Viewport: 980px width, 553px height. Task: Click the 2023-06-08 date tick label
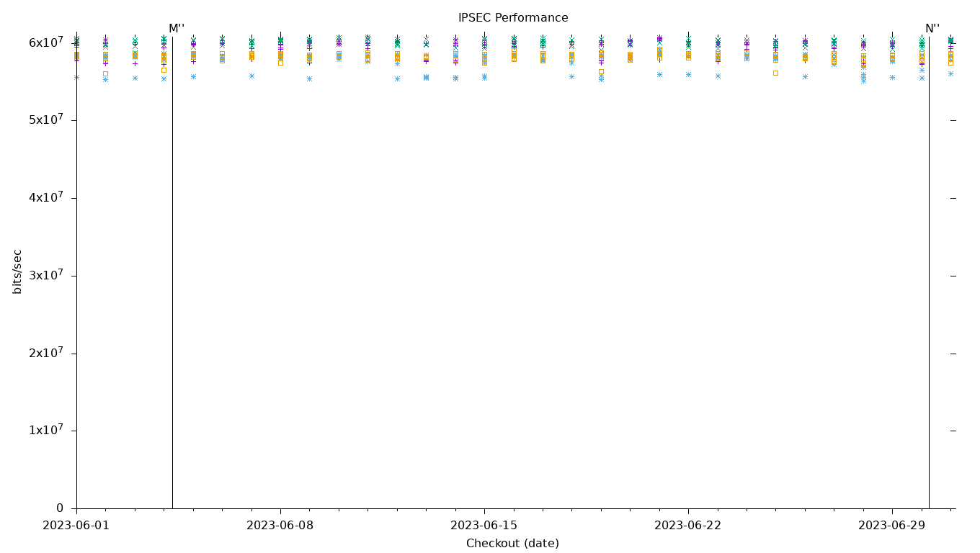pos(280,526)
